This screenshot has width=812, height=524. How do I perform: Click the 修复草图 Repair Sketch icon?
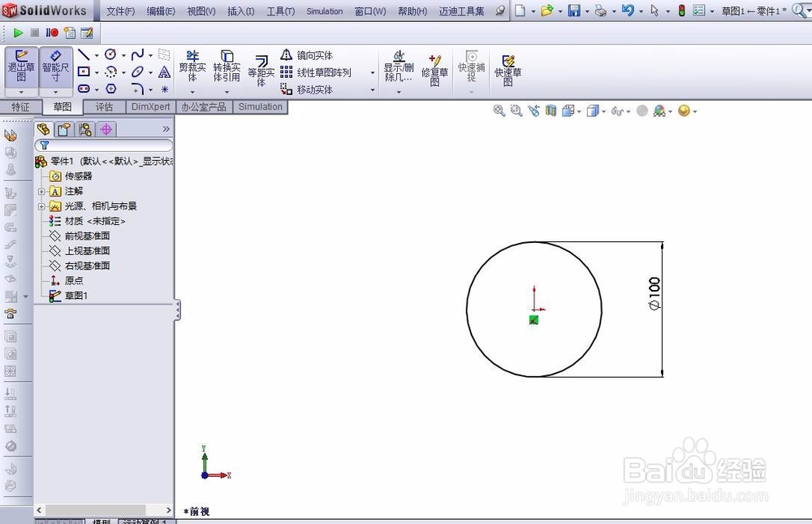[435, 67]
